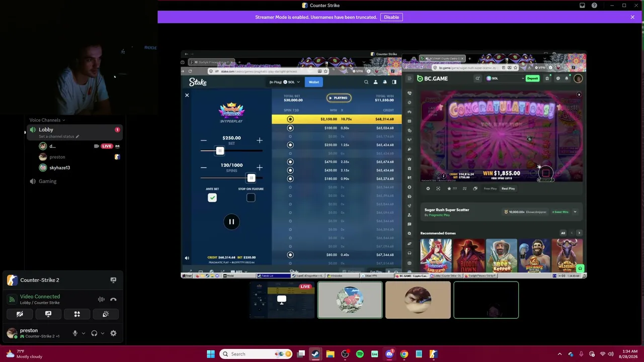Open the help icon in Discord title bar
Image resolution: width=644 pixels, height=362 pixels.
point(594,6)
